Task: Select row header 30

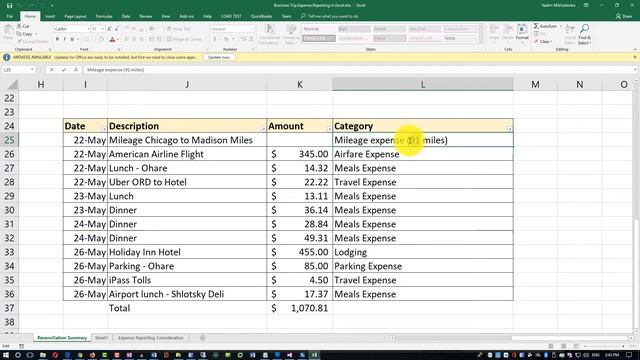Action: [9, 210]
